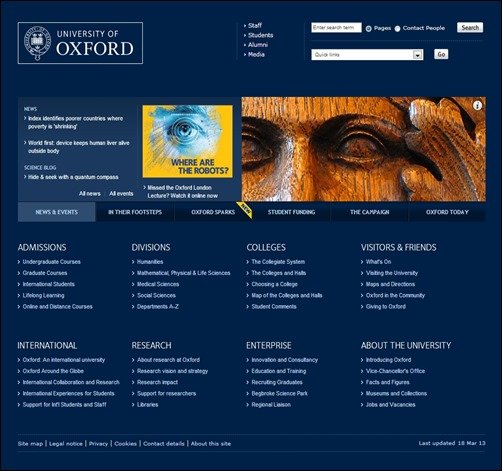Image resolution: width=502 pixels, height=471 pixels.
Task: Open Innovation and Consultancy link
Action: coord(285,360)
